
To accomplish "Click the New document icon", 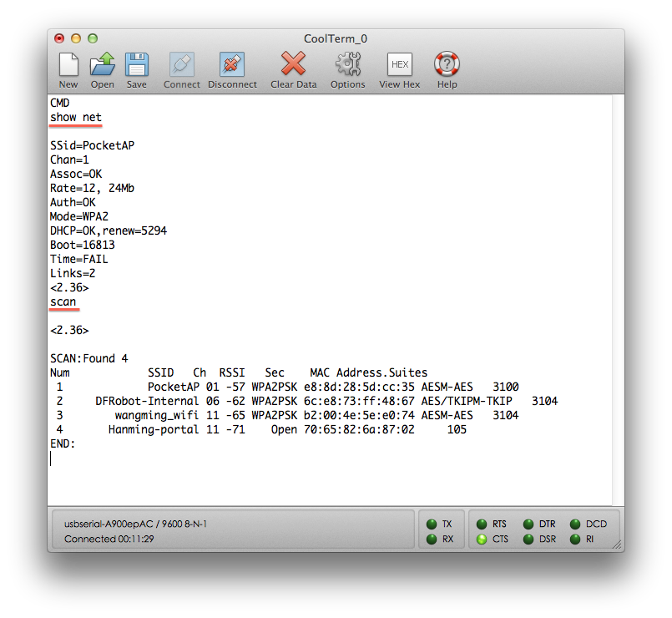I will point(68,64).
